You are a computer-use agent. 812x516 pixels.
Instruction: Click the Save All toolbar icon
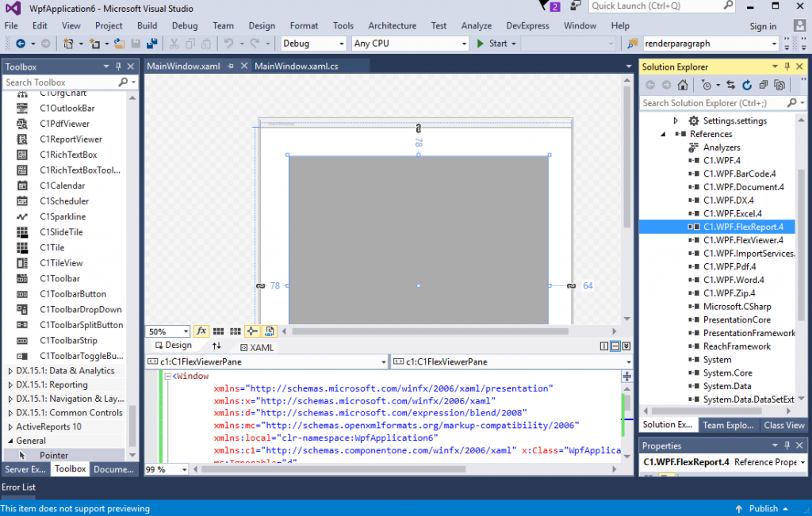(x=151, y=44)
